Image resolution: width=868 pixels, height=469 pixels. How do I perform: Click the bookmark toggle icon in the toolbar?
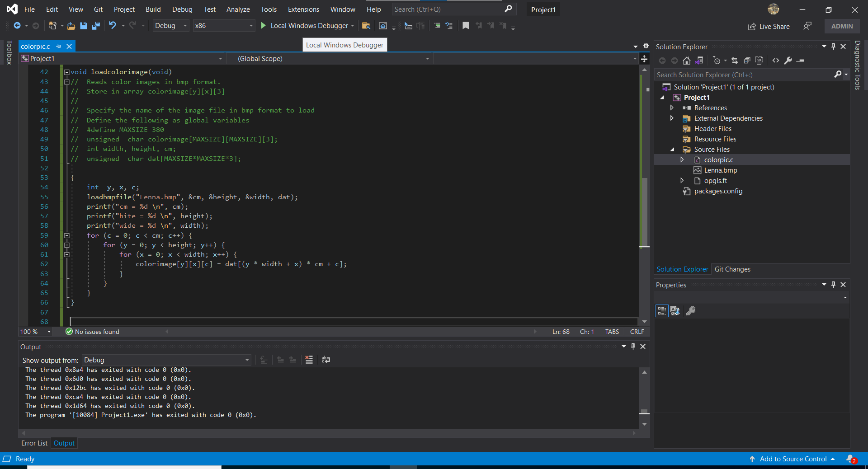(x=466, y=26)
